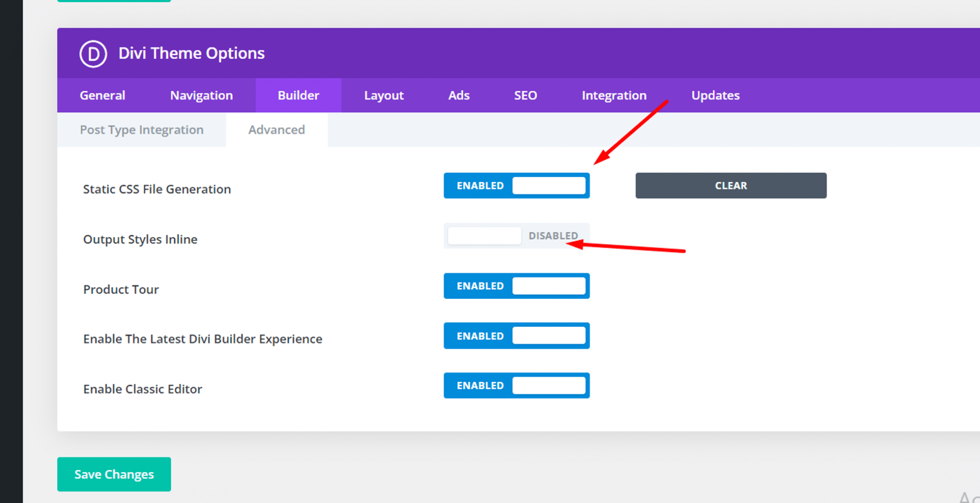Enable the Output Styles Inline toggle
The width and height of the screenshot is (980, 503).
(x=516, y=236)
